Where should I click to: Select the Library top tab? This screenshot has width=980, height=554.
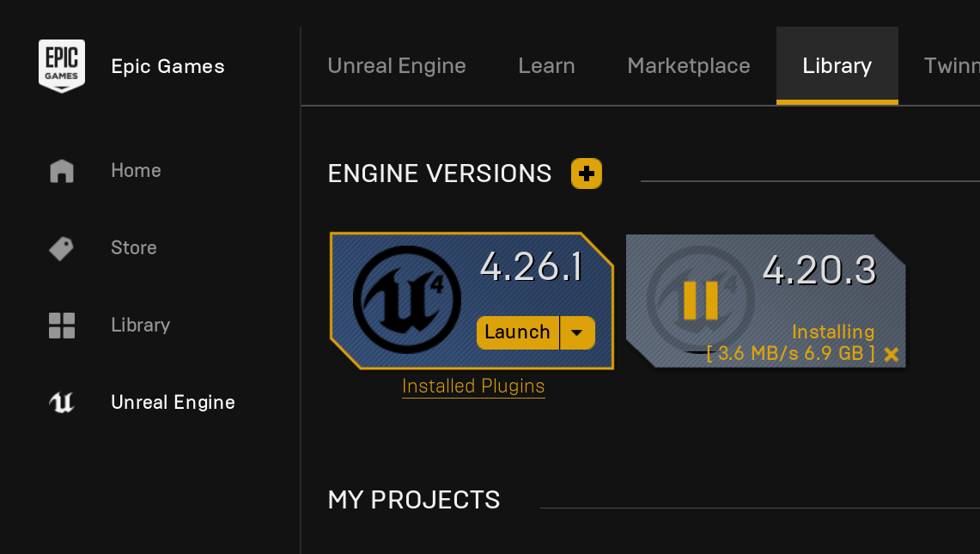[x=837, y=65]
